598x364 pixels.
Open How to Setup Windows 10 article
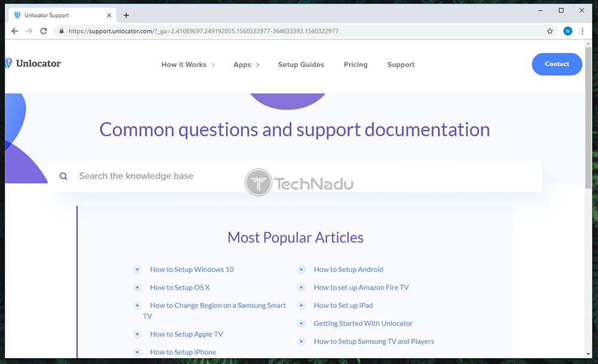tap(192, 270)
